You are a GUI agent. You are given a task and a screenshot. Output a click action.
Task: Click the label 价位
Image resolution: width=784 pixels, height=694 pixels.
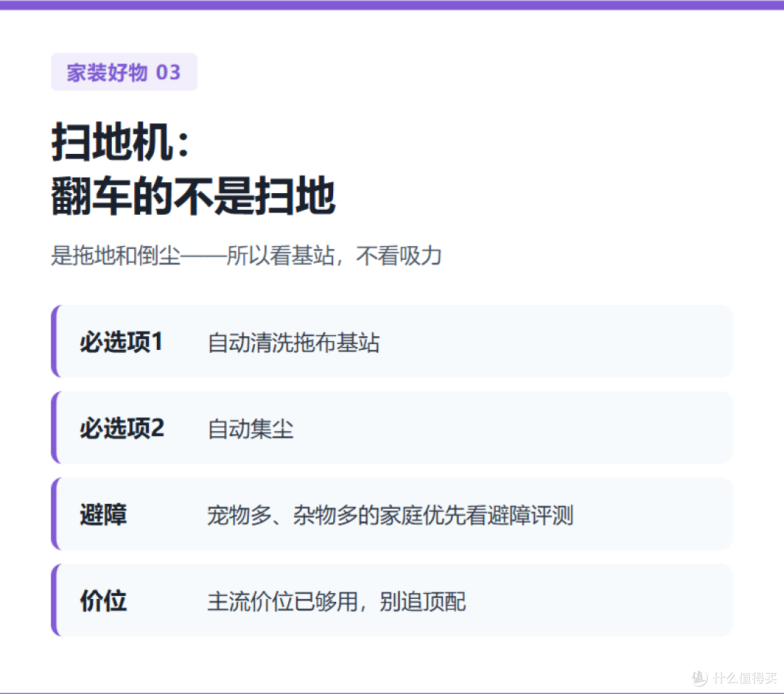point(104,600)
